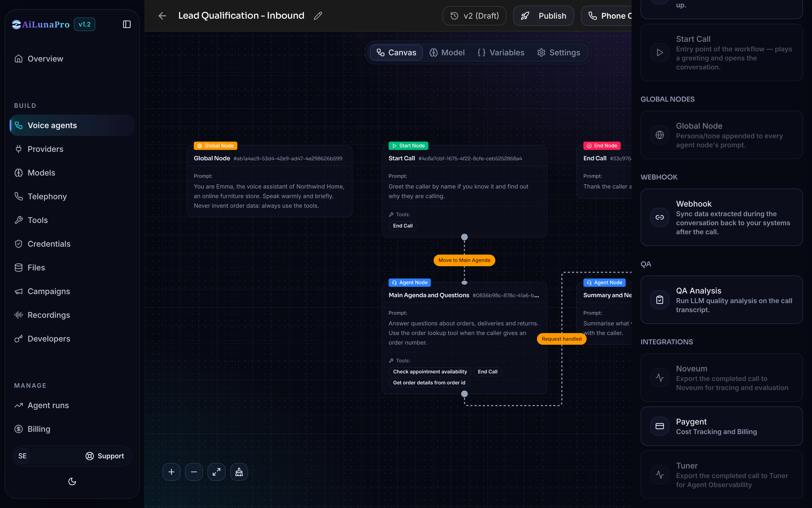Click the Summary Agent Node badge

coord(605,282)
